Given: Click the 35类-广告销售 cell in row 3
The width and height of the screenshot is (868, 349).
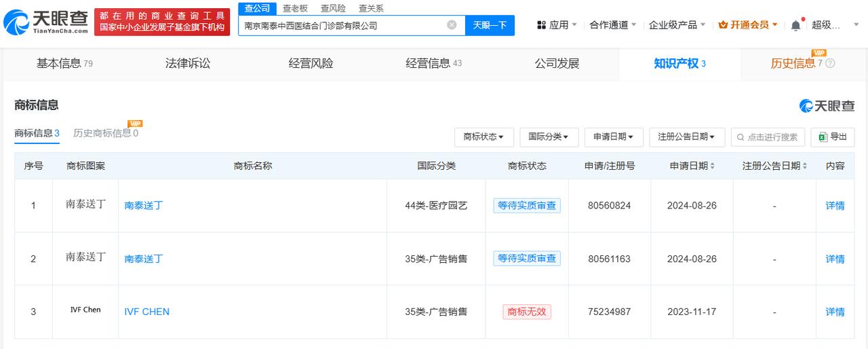Looking at the screenshot, I should 436,312.
